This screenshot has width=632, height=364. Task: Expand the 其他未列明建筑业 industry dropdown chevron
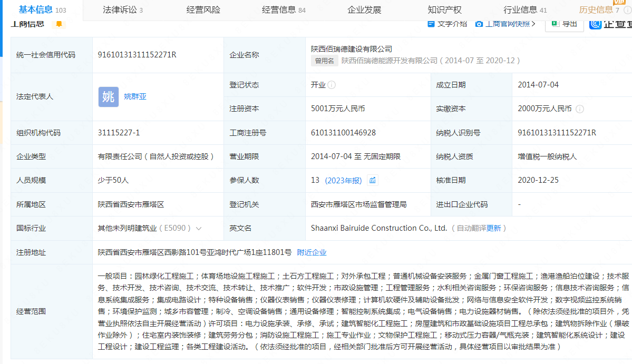(199, 229)
